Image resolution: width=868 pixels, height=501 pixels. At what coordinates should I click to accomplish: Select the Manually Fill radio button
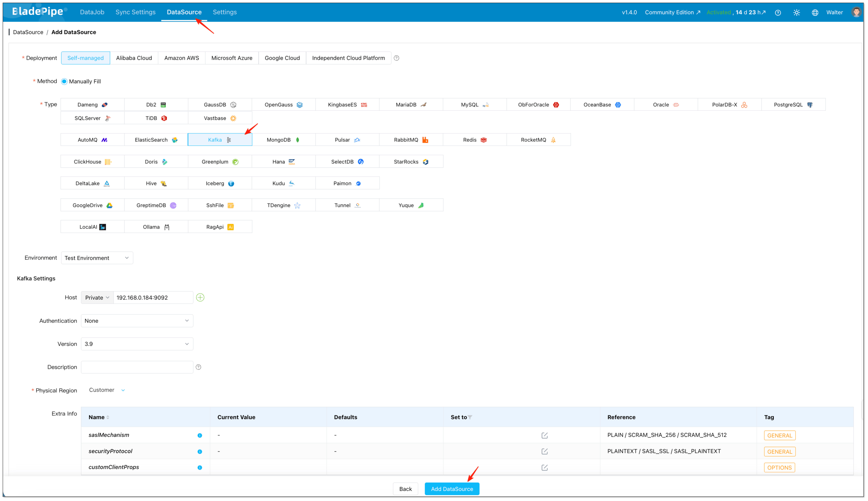[x=64, y=81]
